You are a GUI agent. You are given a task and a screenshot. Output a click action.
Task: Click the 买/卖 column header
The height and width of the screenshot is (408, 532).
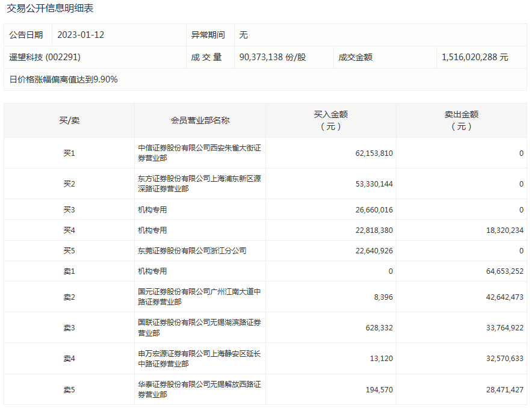pyautogui.click(x=69, y=120)
